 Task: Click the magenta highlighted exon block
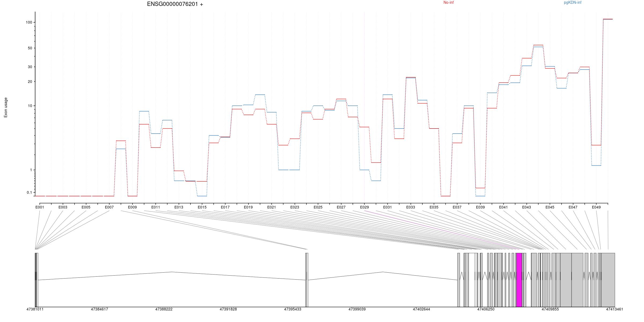(519, 280)
